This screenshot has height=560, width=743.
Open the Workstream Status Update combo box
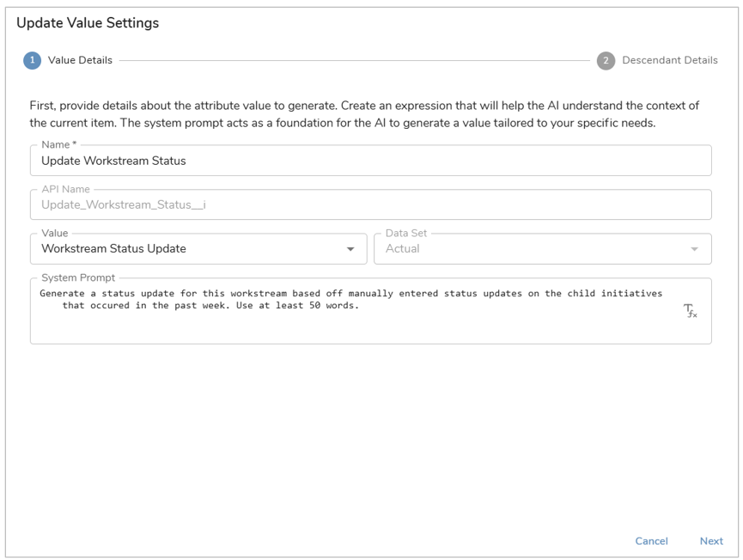pos(198,249)
